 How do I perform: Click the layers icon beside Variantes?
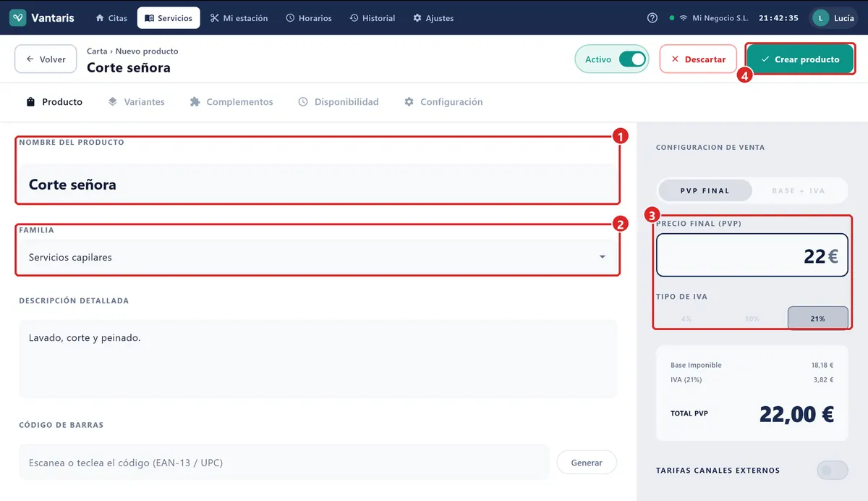pos(113,102)
